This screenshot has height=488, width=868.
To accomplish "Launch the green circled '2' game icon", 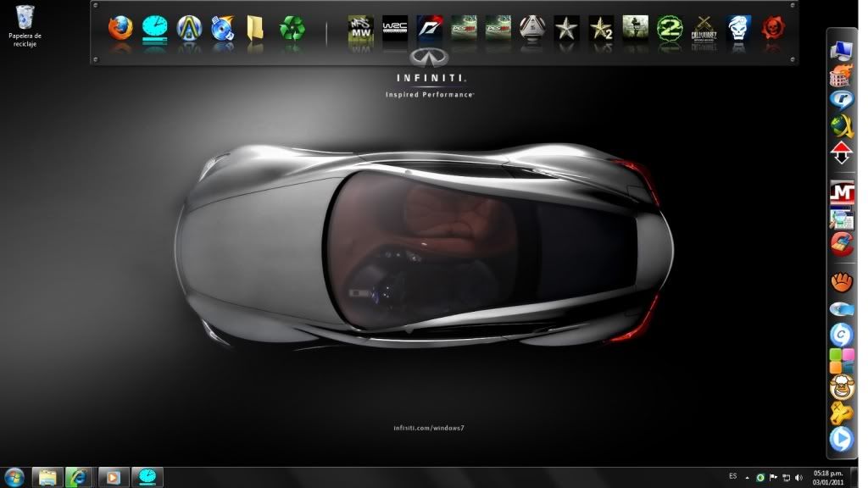I will click(670, 28).
